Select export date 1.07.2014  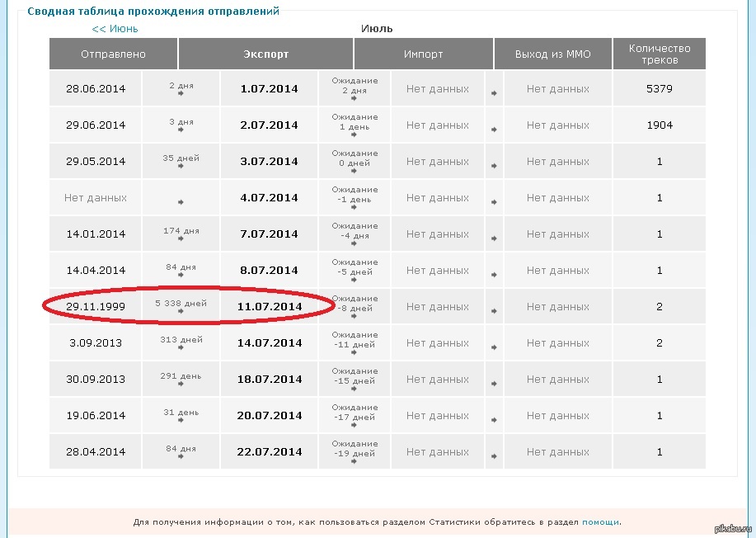(269, 89)
